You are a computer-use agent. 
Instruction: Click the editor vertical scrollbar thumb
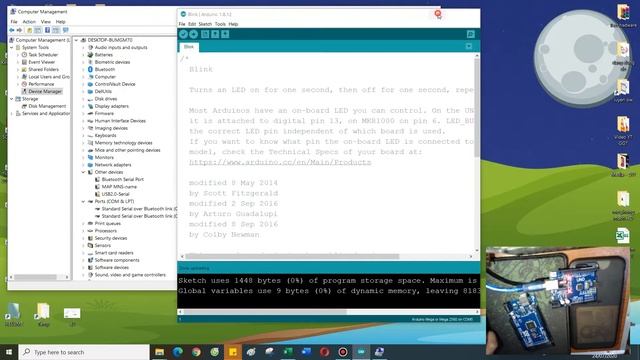[x=476, y=108]
